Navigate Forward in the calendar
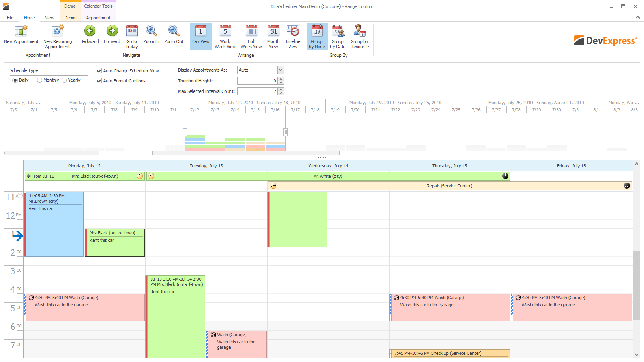This screenshot has height=362, width=644. coord(112,37)
